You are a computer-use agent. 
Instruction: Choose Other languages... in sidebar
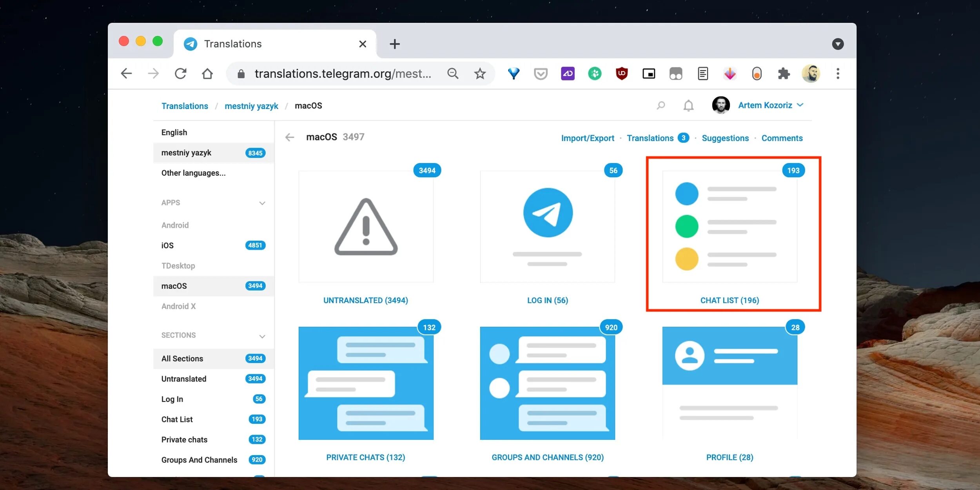[214, 173]
